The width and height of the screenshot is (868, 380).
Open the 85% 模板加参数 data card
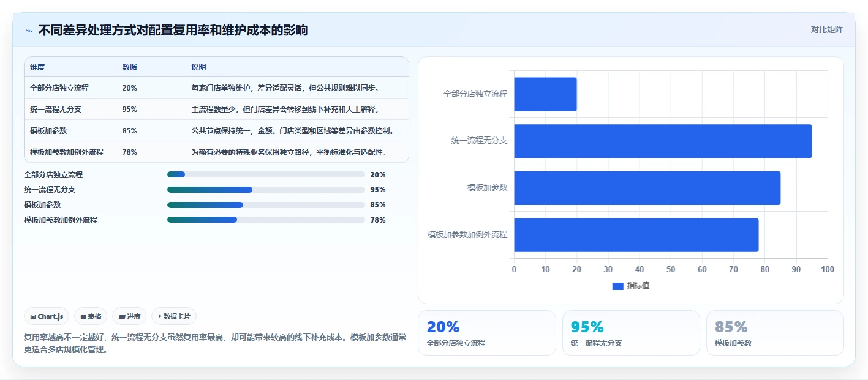[775, 333]
